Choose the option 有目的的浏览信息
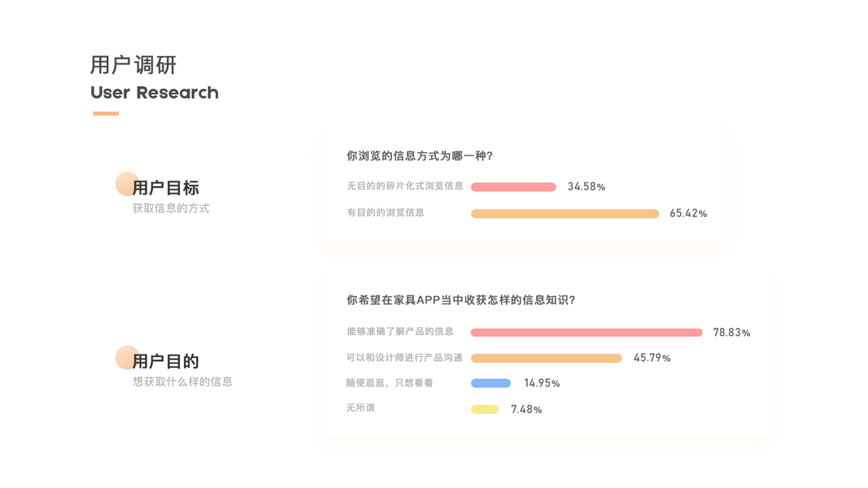The width and height of the screenshot is (868, 488). click(386, 212)
